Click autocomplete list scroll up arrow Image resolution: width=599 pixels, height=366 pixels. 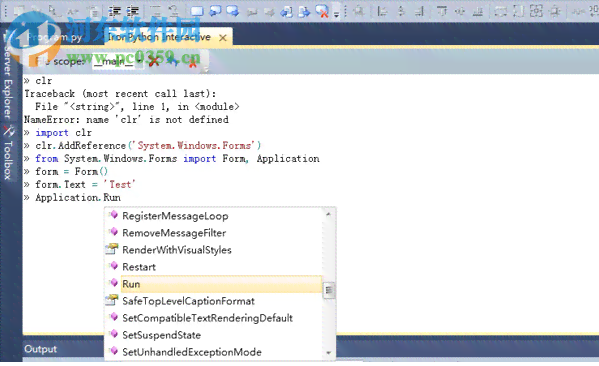coord(329,214)
